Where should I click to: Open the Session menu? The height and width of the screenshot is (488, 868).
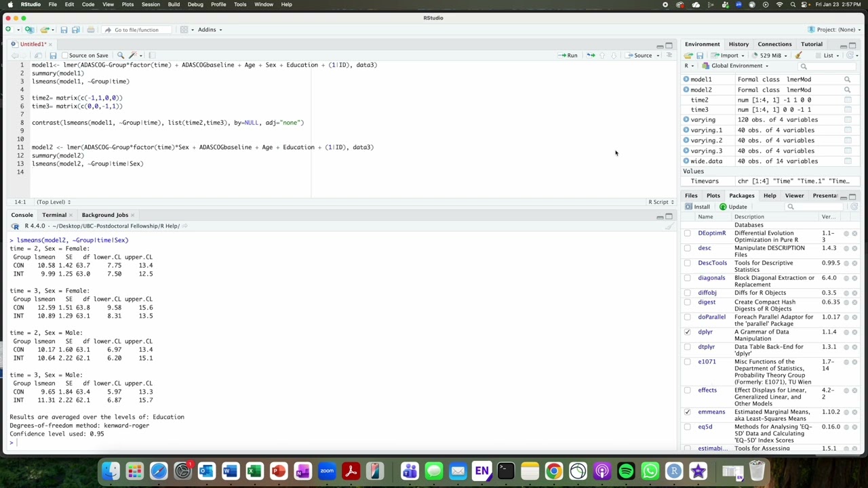coord(151,5)
